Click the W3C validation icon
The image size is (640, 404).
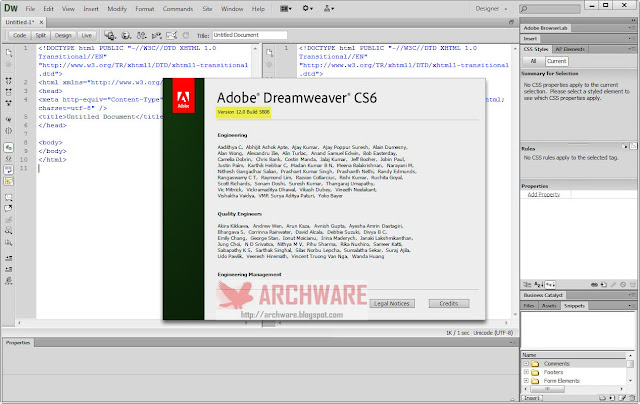coord(156,36)
